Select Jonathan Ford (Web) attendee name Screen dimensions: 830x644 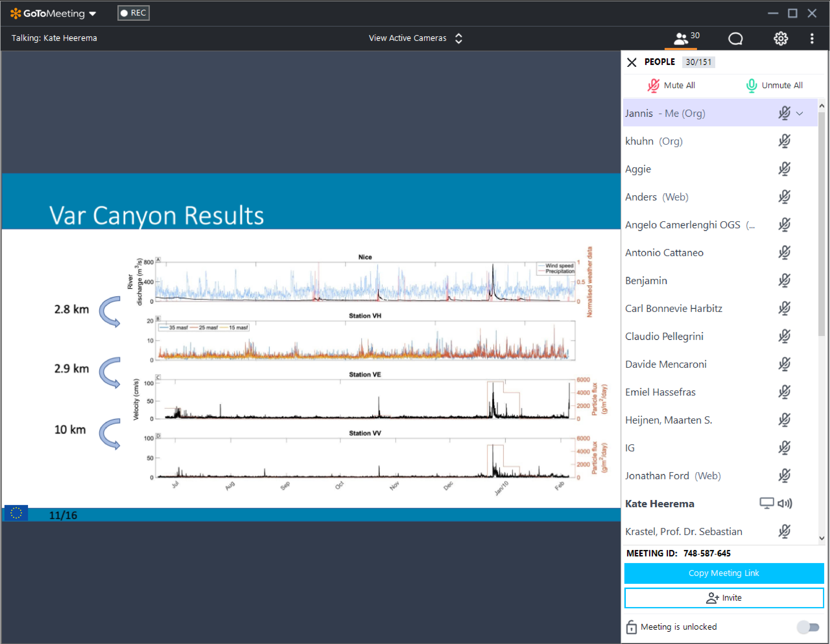click(673, 476)
